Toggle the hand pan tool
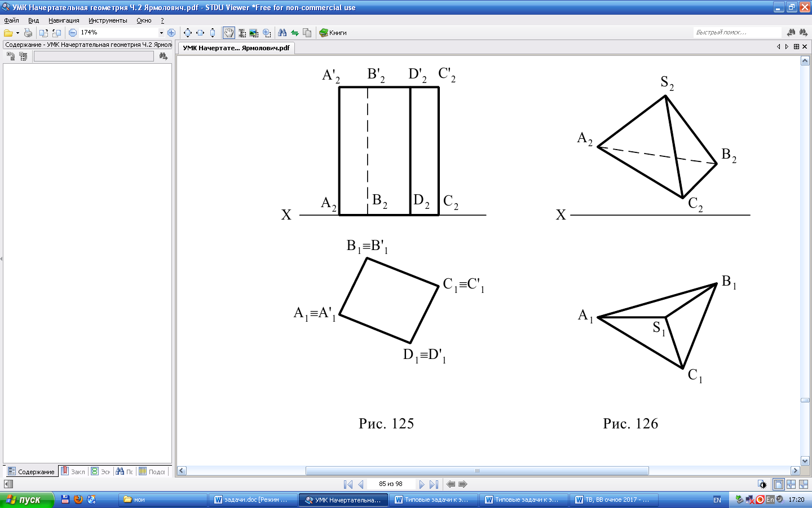 (x=228, y=33)
